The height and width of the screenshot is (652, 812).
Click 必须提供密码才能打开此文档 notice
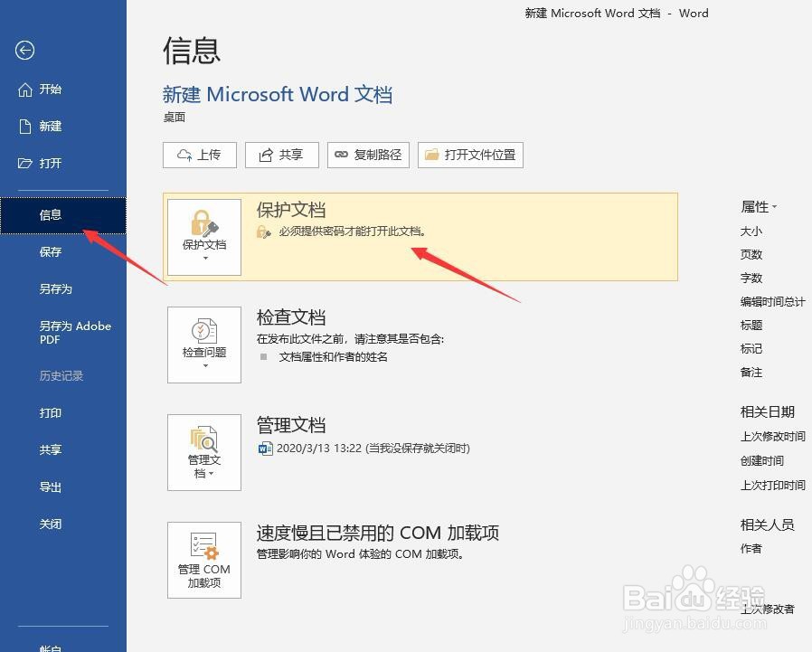click(352, 232)
